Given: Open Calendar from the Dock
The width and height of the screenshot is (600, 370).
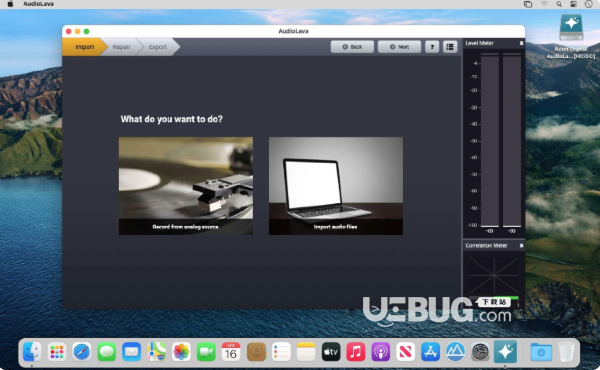Looking at the screenshot, I should (x=231, y=352).
